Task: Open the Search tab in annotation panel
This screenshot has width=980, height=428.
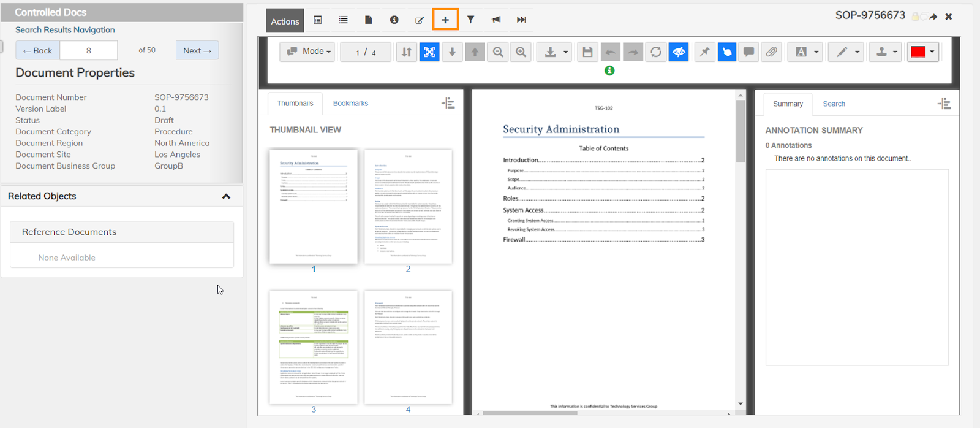Action: click(x=834, y=104)
